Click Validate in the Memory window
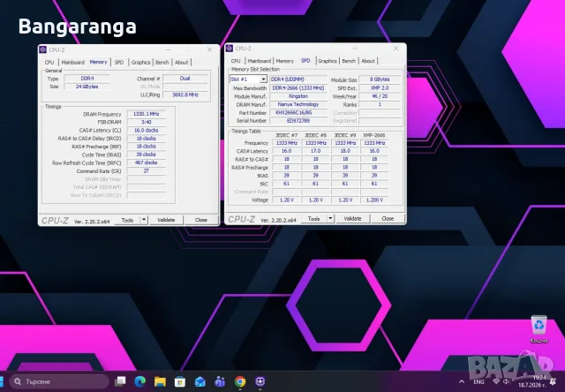 coord(166,220)
